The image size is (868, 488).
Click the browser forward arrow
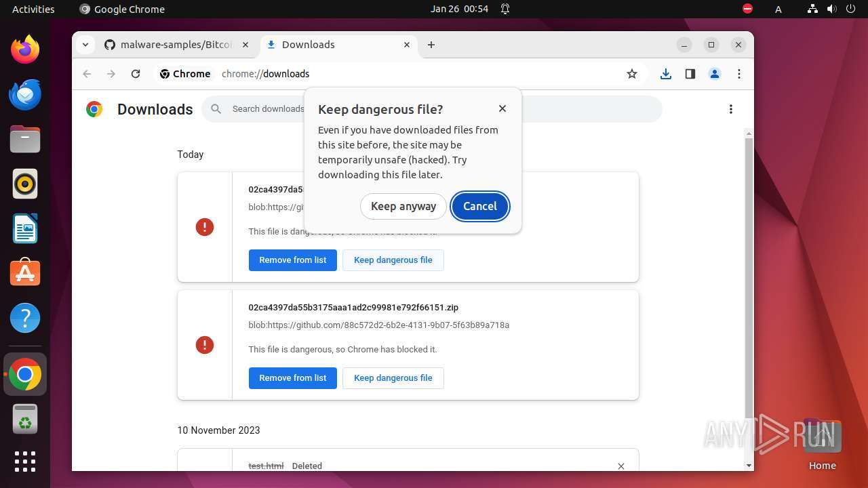111,74
